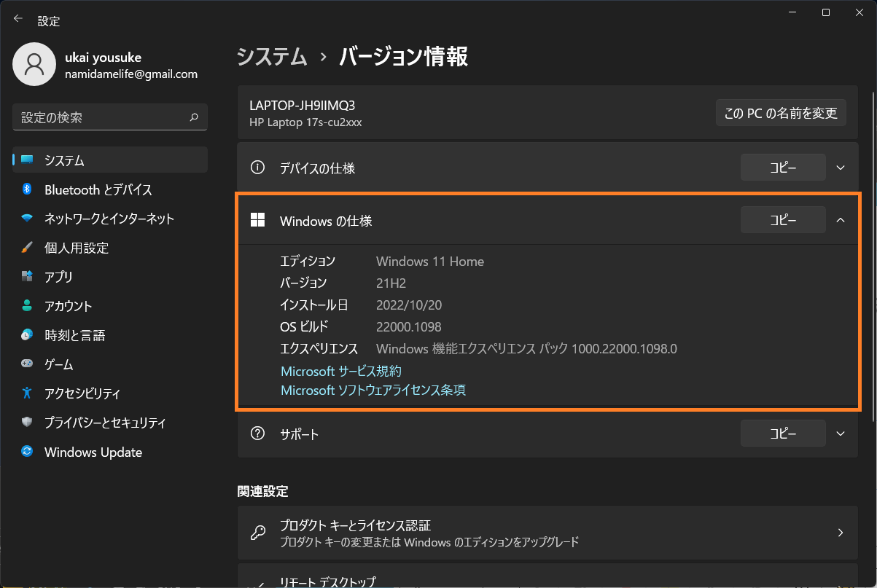Select the 時刻と言語 clock icon
The height and width of the screenshot is (588, 877).
[x=26, y=335]
